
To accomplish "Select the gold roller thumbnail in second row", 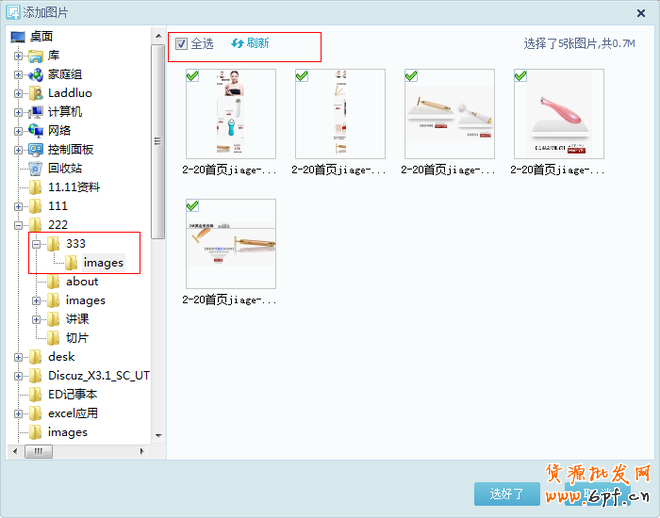I will [x=231, y=244].
